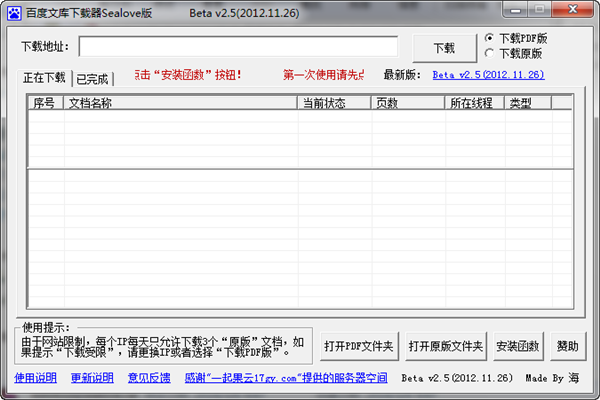Open the PDF folder with 打开PDF文件夹
The image size is (600, 400).
[x=359, y=346]
